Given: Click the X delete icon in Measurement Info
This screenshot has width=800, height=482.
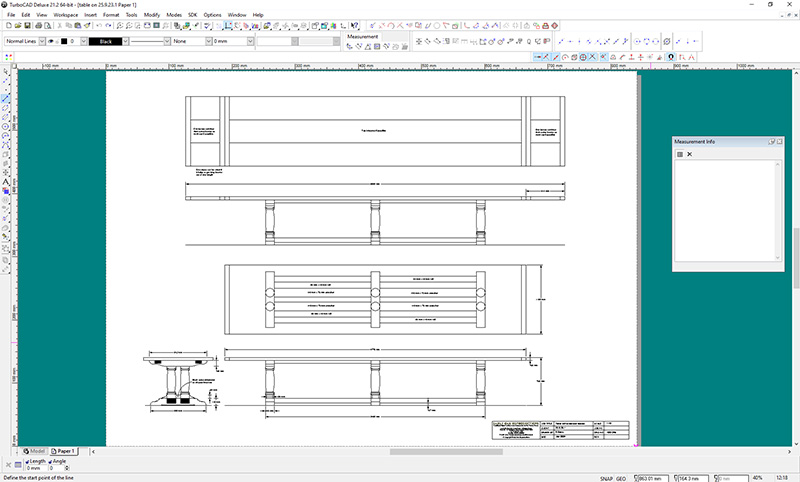Looking at the screenshot, I should (x=689, y=155).
